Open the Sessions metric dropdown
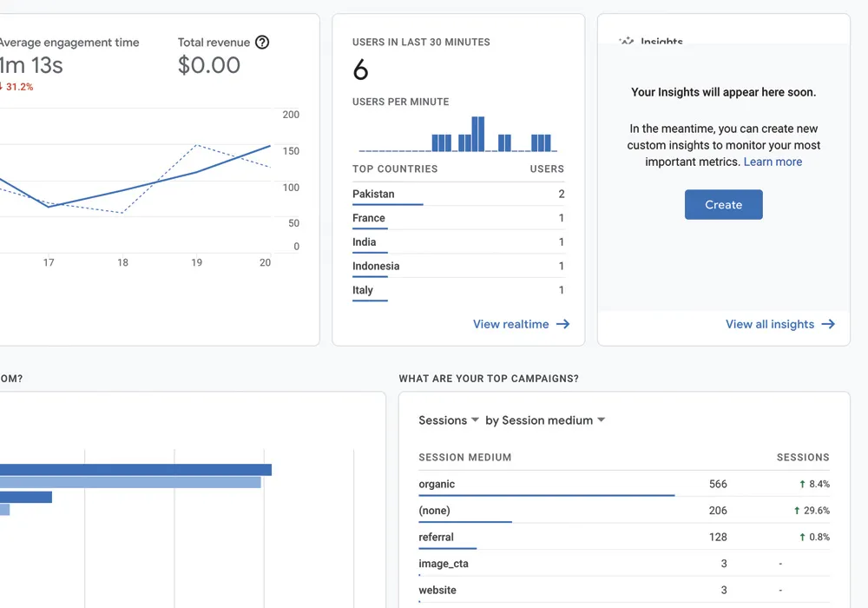Screen dimensions: 868x608 point(449,420)
